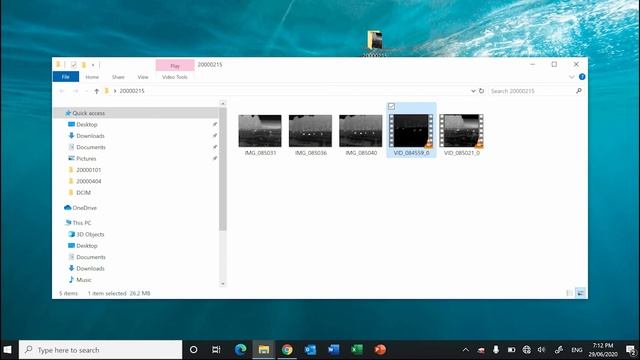Viewport: 640px width, 360px height.
Task: Click the File Explorer taskbar icon
Action: [264, 350]
